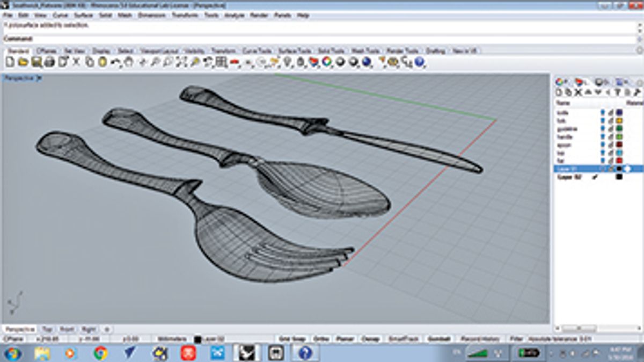This screenshot has width=644, height=362.
Task: Switch to the Curve Tools toolbar tab
Action: 257,50
